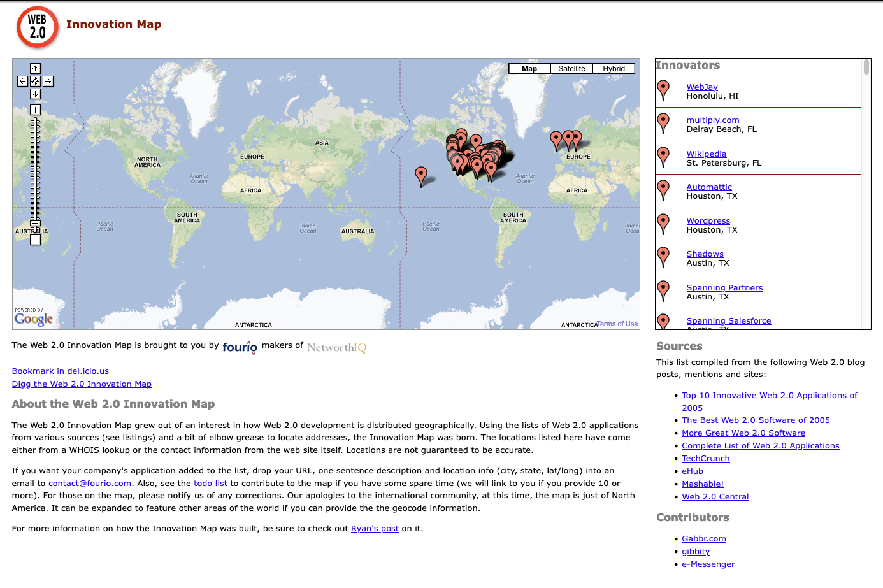Click the marker icon next to multiply.com
883x588 pixels.
point(663,124)
